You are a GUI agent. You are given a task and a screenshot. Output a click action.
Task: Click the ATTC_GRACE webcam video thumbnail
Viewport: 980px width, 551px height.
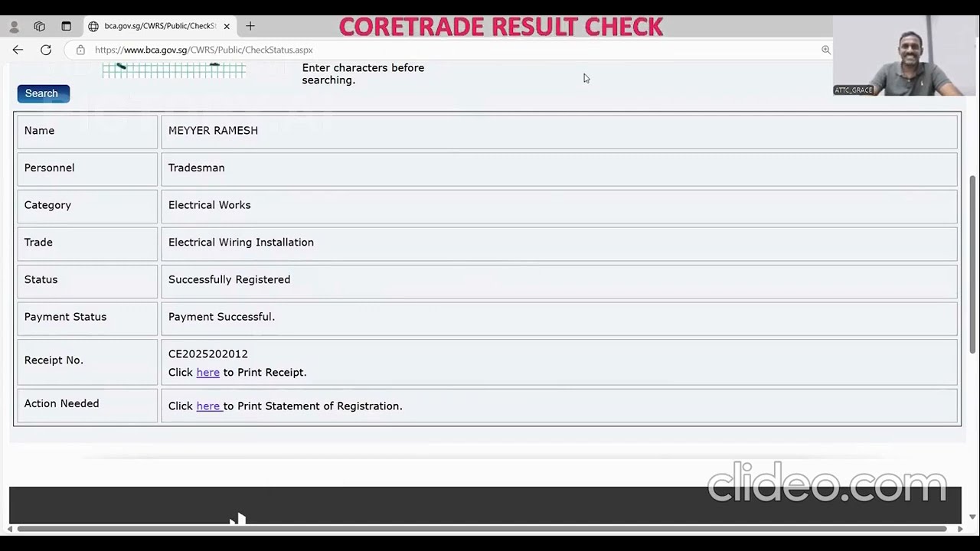[906, 57]
